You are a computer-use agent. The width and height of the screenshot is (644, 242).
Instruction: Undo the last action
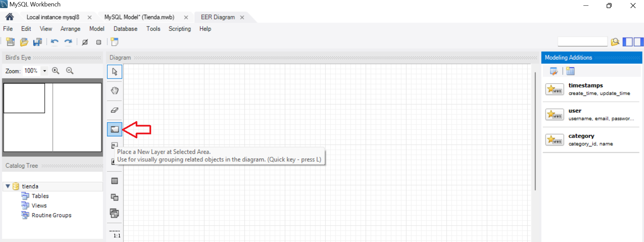(55, 42)
